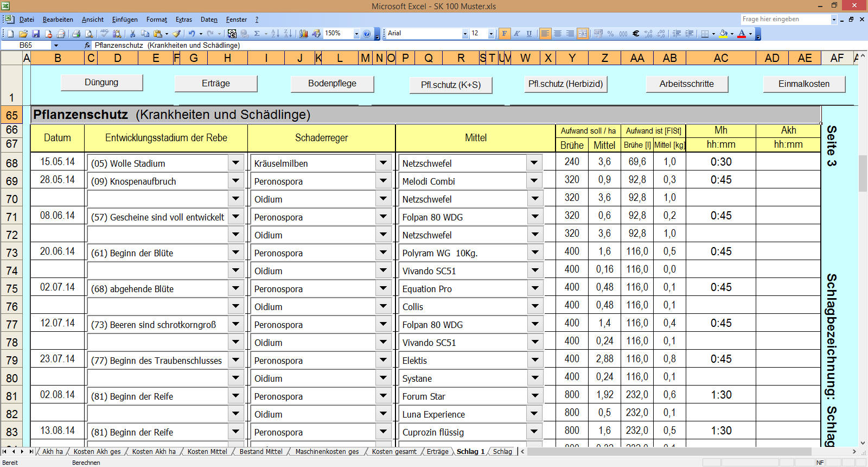Expand the Kräuselmilben Schaderreger dropdown
The image size is (868, 467).
tap(383, 162)
